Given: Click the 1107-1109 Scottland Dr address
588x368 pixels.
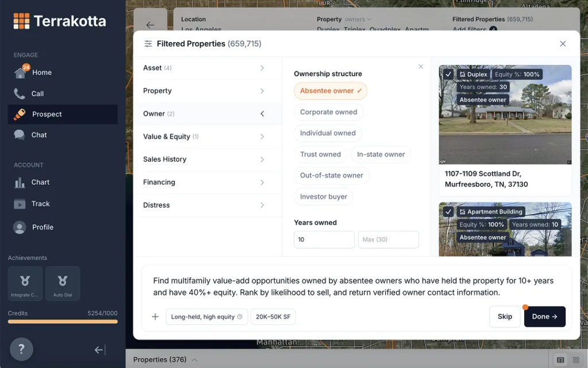Looking at the screenshot, I should click(486, 179).
